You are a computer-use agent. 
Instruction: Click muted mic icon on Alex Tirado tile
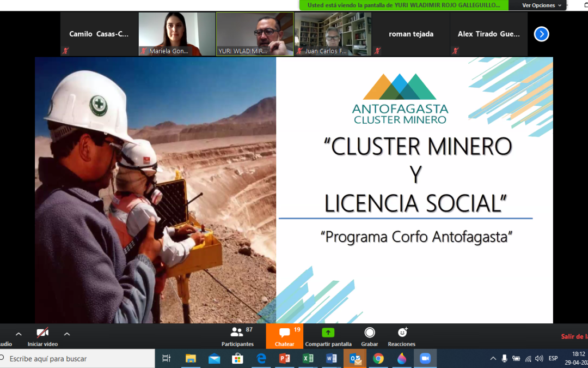[455, 51]
